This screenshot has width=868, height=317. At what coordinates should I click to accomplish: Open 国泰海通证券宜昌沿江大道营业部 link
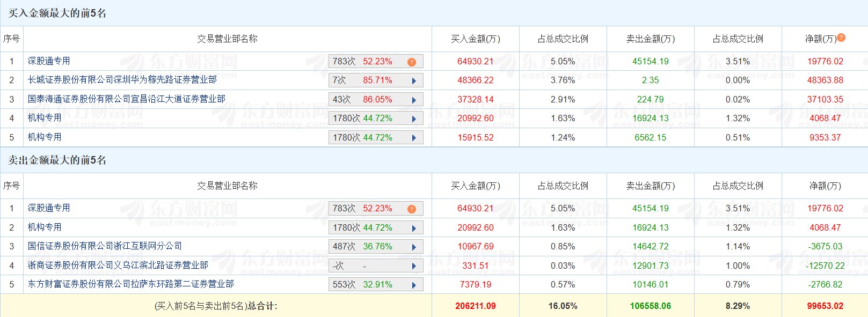pos(127,99)
